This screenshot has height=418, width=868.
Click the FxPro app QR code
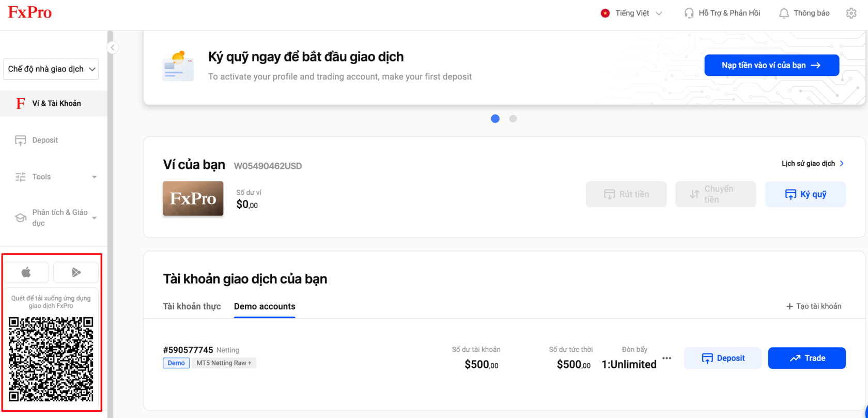coord(51,359)
